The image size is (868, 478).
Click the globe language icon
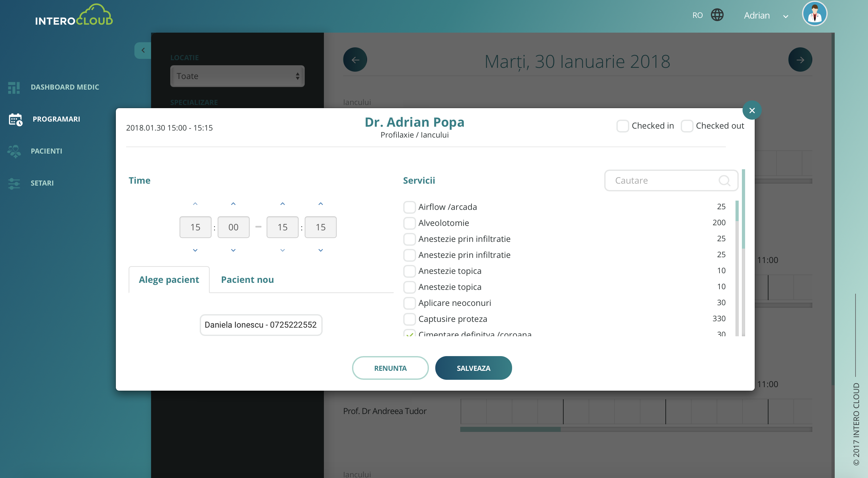(717, 15)
